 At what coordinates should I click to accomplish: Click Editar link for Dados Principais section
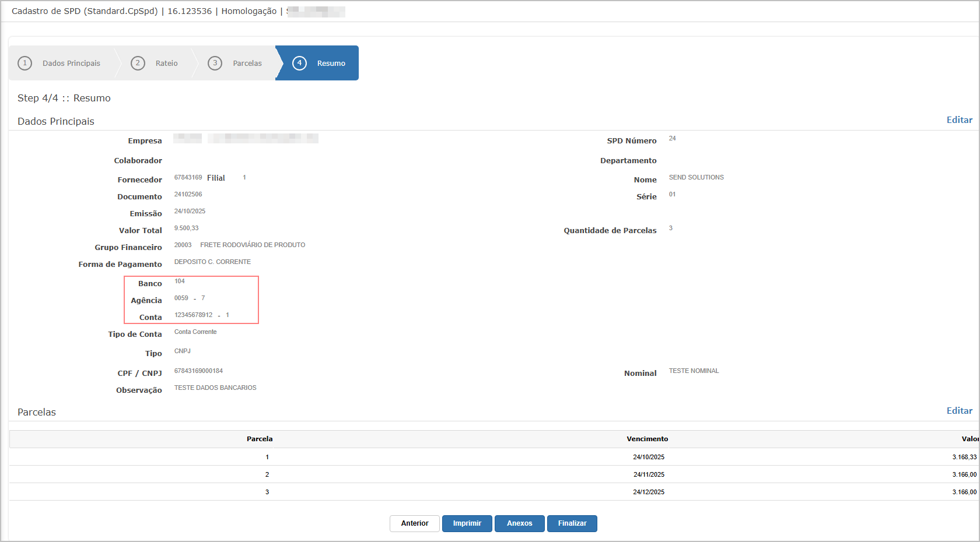959,120
